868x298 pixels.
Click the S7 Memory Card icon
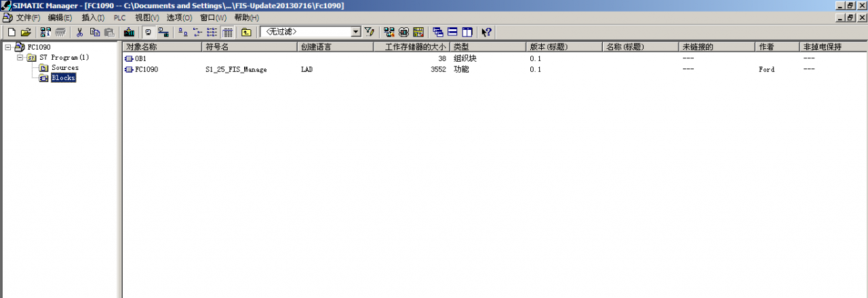[61, 32]
